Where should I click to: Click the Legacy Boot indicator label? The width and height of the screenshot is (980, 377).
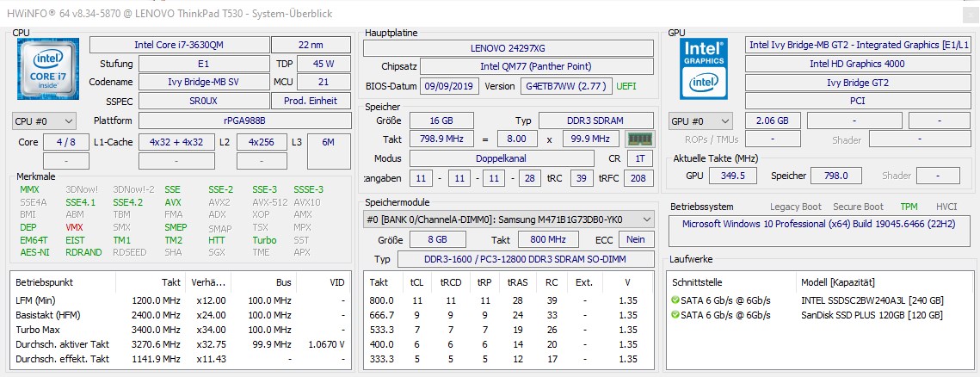point(796,207)
